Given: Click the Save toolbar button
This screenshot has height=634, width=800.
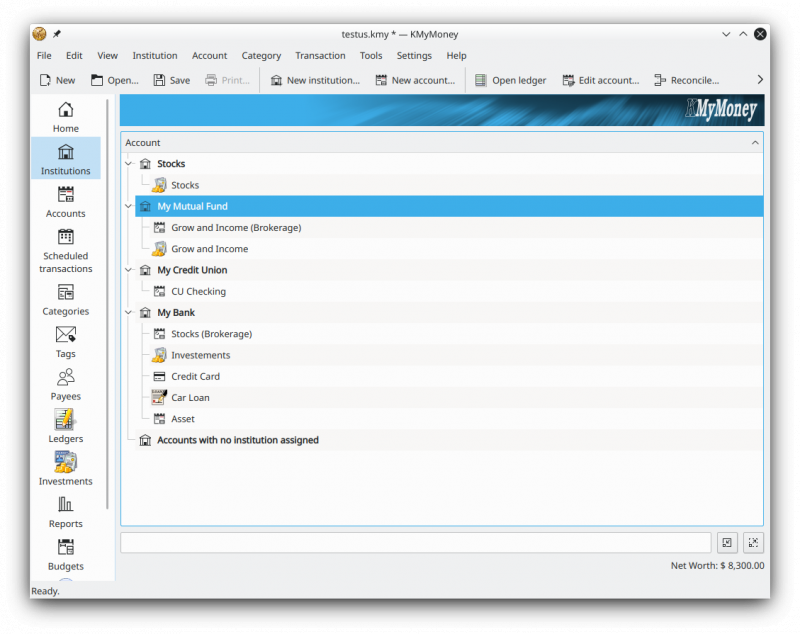Looking at the screenshot, I should tap(172, 80).
